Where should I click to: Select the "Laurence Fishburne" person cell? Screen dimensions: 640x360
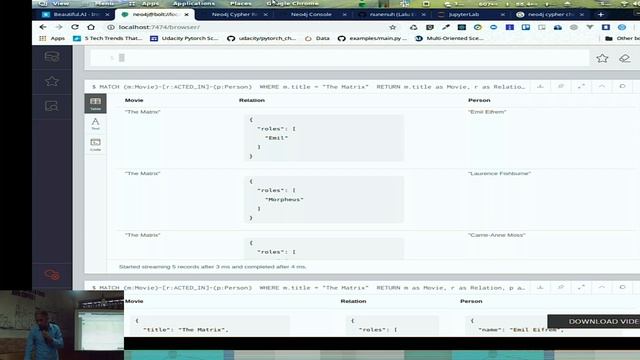click(x=499, y=173)
